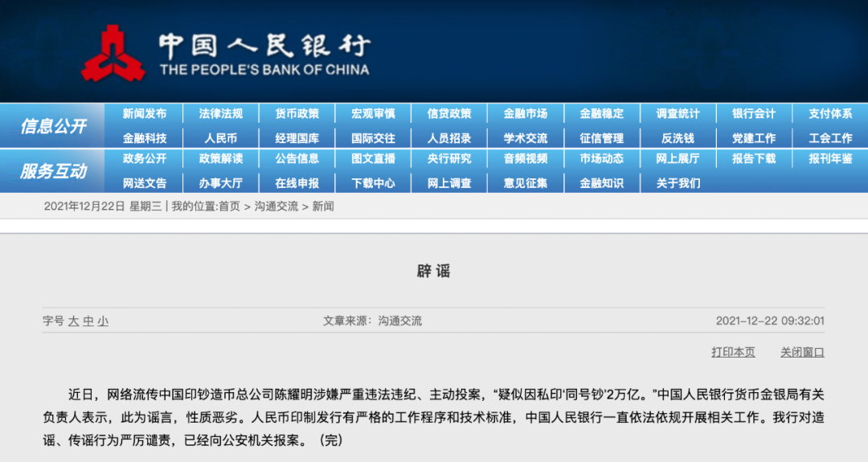Click 关闭窗口 link
Screen dimensions: 868x462
[x=802, y=353]
